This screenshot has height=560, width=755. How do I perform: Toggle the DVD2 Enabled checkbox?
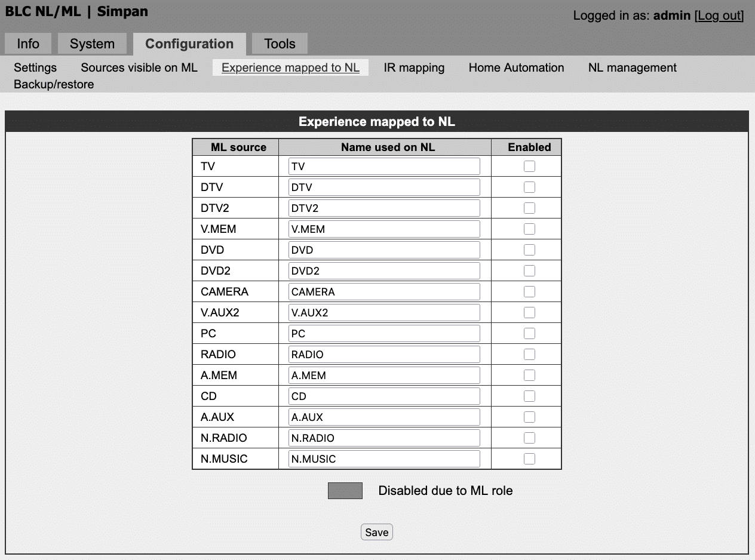[x=529, y=271]
